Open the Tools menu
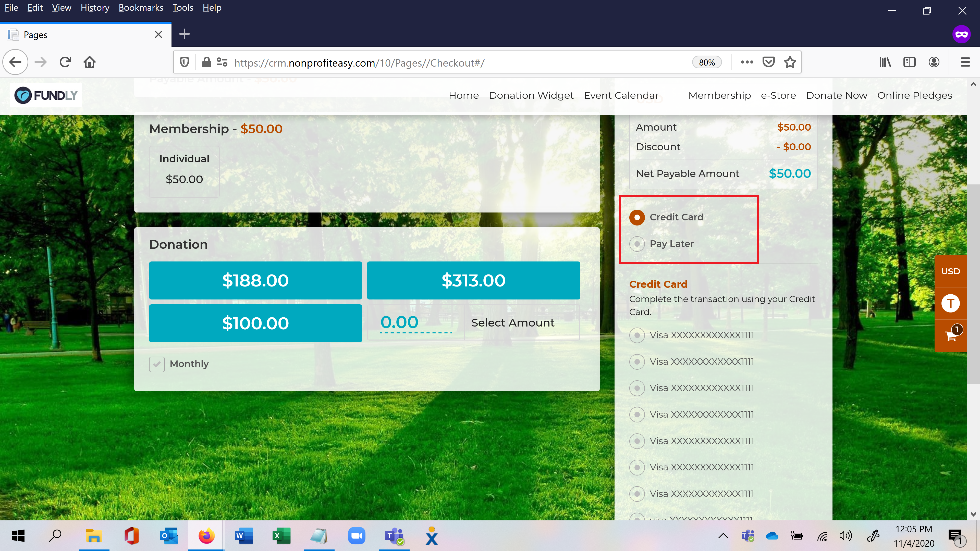Viewport: 980px width, 551px height. click(183, 8)
